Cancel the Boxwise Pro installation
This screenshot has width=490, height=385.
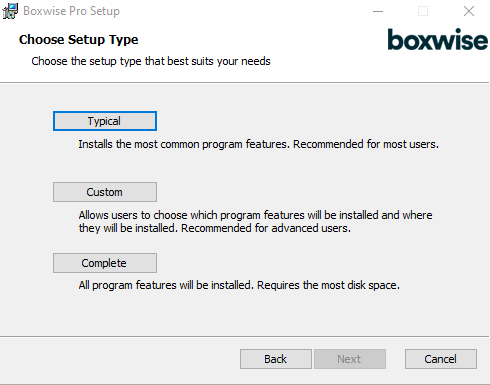coord(441,359)
